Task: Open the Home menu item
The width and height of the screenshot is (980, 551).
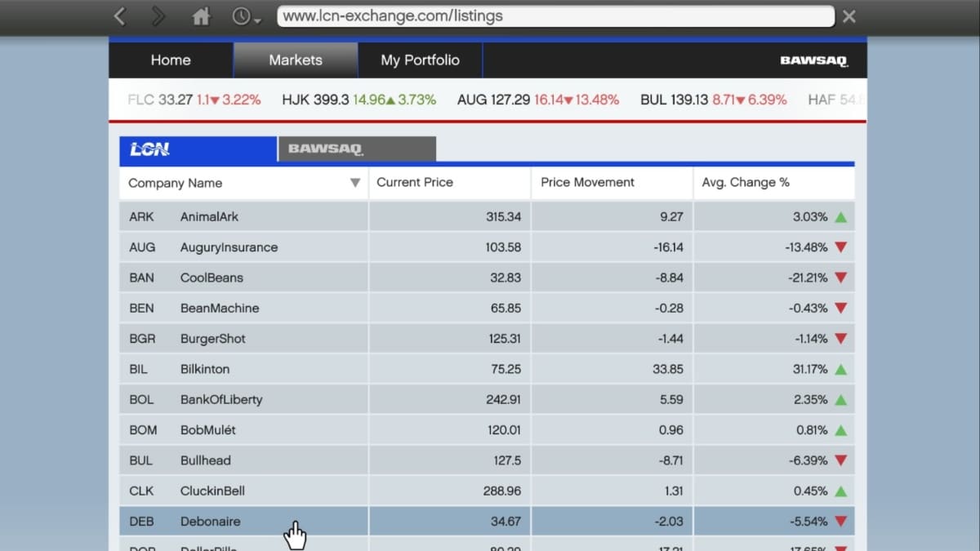Action: (x=171, y=60)
